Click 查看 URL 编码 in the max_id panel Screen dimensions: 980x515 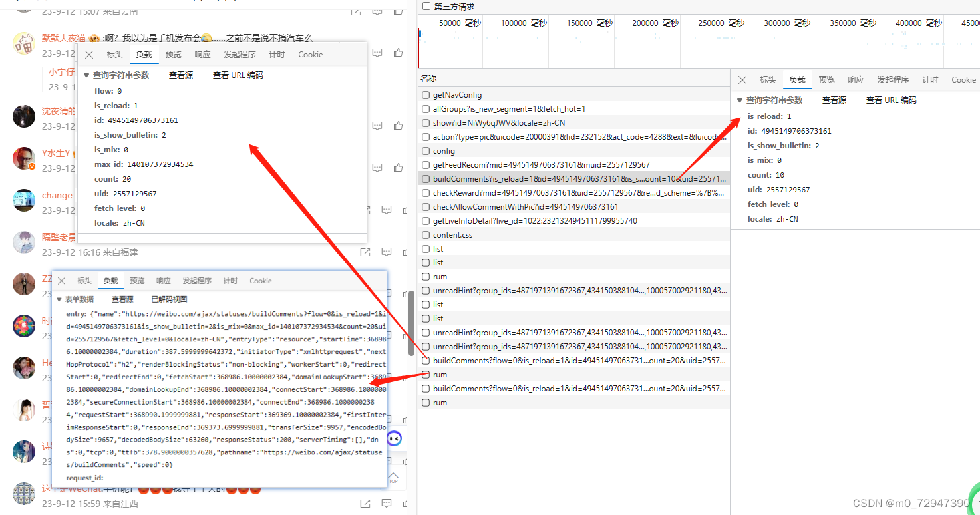pos(238,75)
